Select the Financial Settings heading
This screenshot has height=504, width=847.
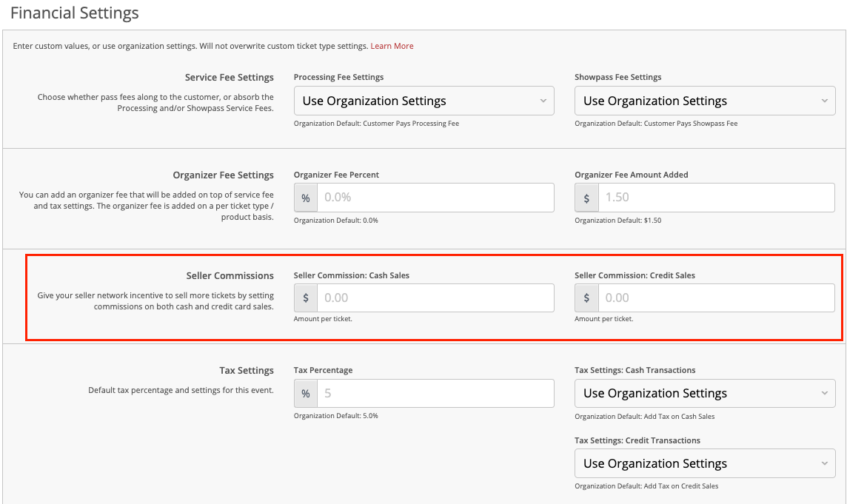[x=75, y=13]
